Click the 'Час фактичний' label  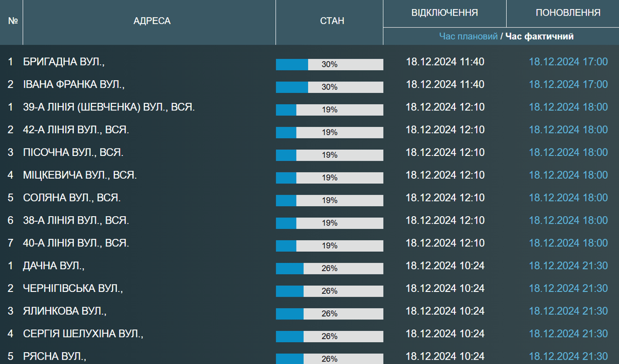tap(539, 36)
